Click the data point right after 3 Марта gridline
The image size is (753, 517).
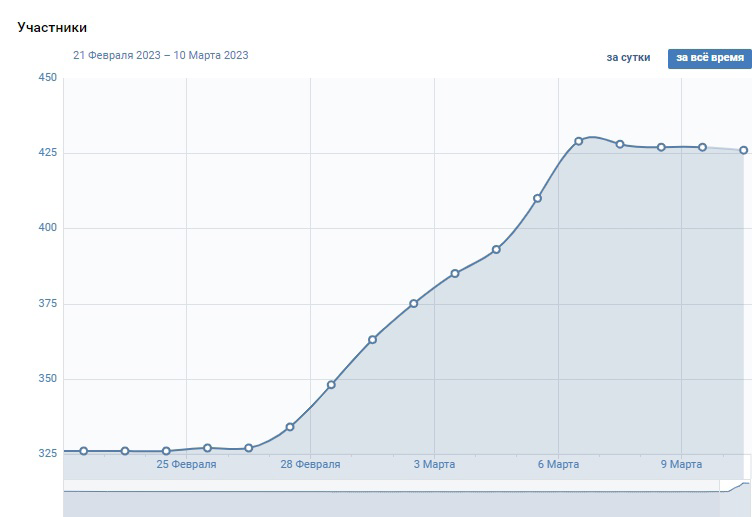(455, 273)
